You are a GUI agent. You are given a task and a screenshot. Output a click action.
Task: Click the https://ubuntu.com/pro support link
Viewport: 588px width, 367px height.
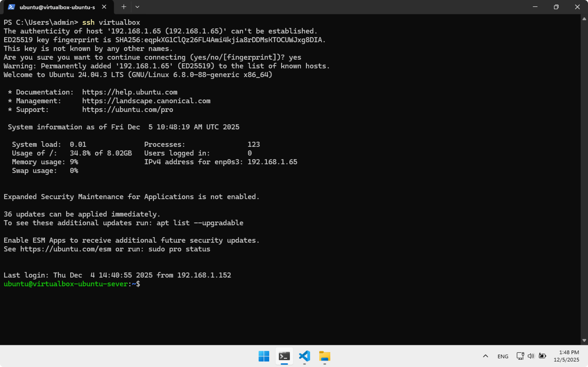[x=127, y=110]
